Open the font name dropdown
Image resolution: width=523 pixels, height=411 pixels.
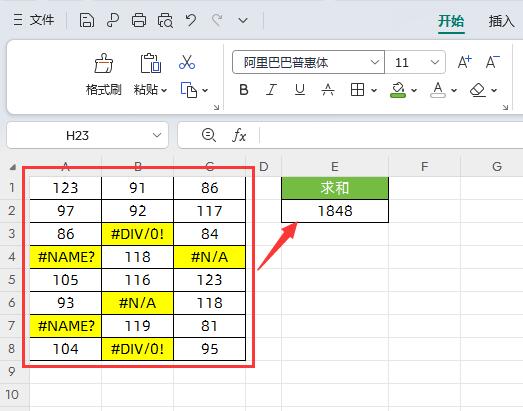coord(375,62)
